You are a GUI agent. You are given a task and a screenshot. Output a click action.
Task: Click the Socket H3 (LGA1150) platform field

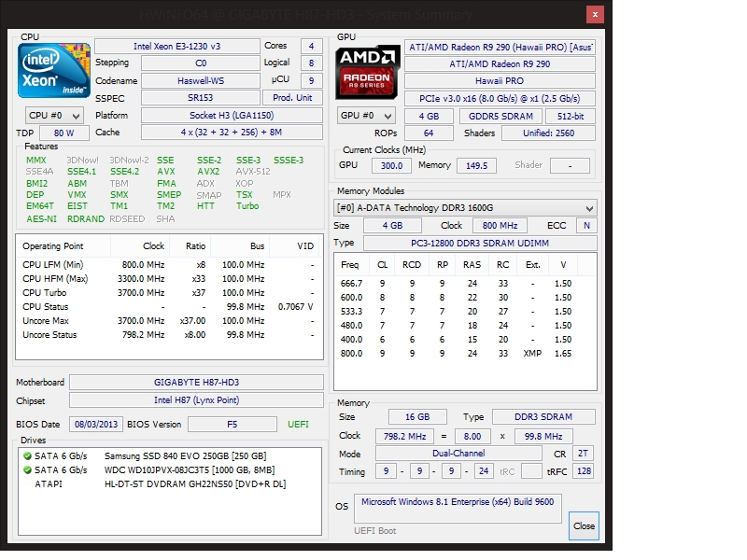pyautogui.click(x=232, y=116)
